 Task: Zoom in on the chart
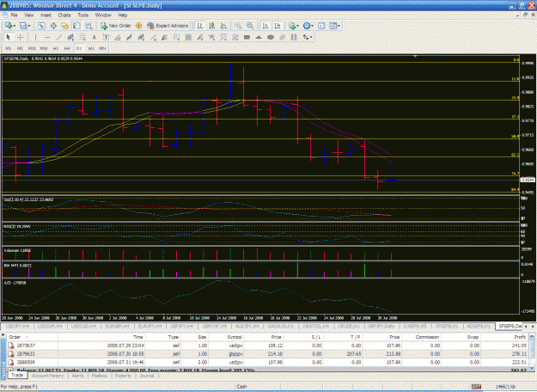tap(238, 26)
